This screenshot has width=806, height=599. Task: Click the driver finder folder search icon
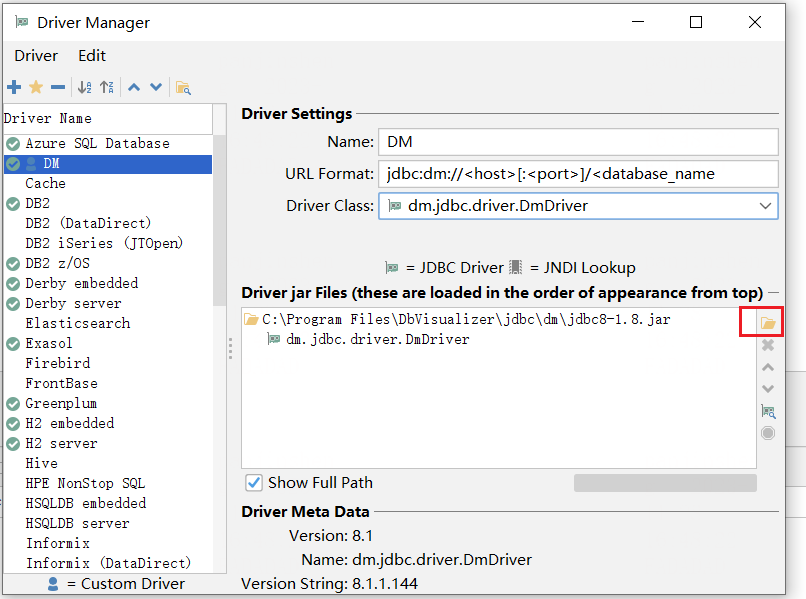[x=183, y=87]
